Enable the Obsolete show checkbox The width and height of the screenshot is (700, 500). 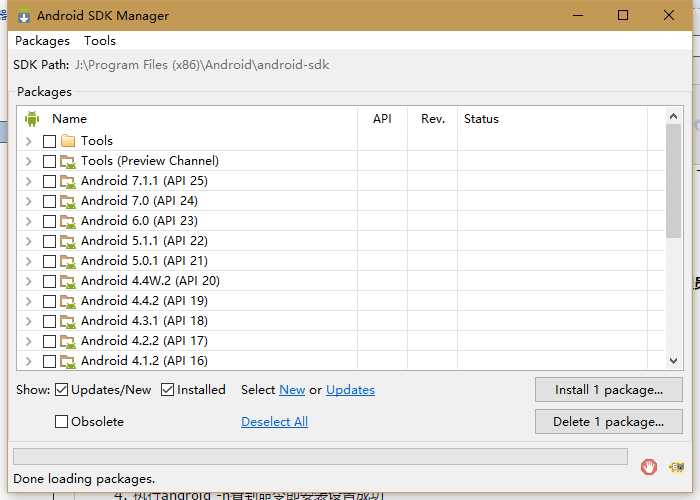coord(61,421)
